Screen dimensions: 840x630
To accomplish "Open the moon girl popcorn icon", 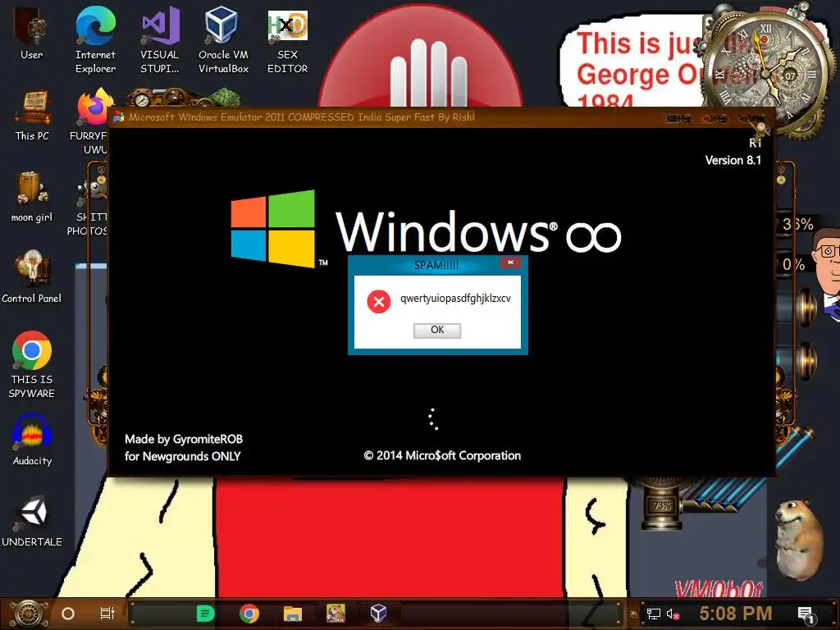I will (x=32, y=196).
